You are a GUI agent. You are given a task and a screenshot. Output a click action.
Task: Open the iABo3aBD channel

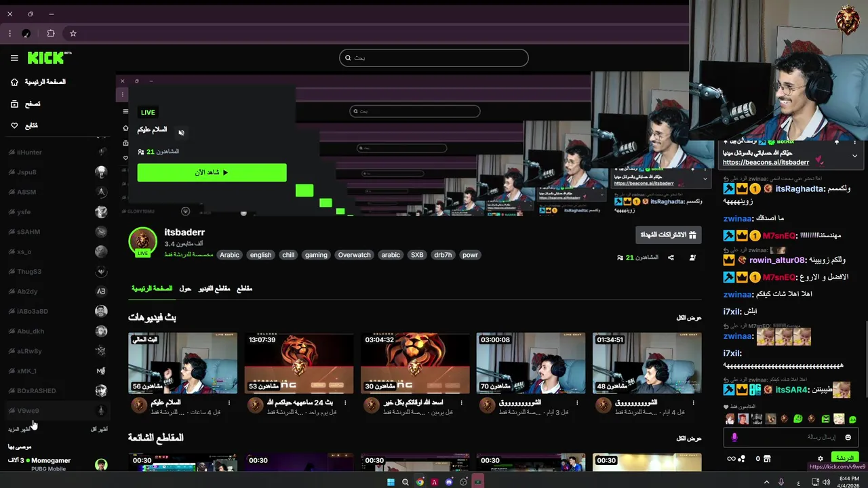58,311
